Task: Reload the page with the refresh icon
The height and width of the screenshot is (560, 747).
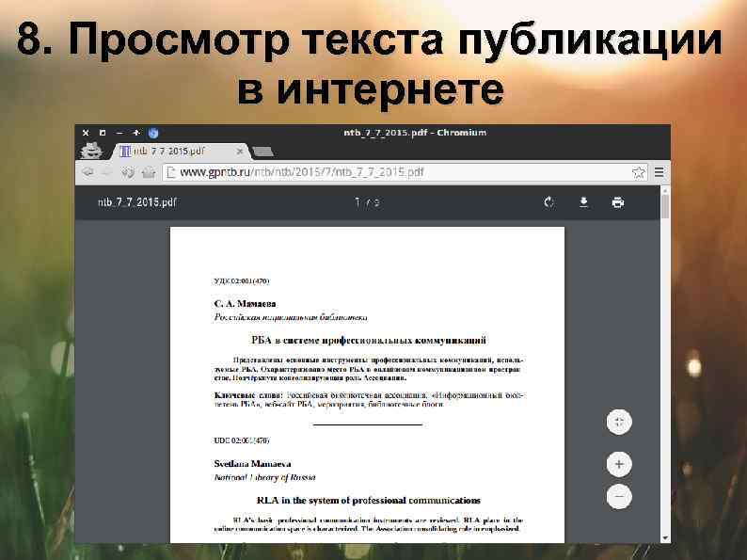Action: (x=127, y=172)
